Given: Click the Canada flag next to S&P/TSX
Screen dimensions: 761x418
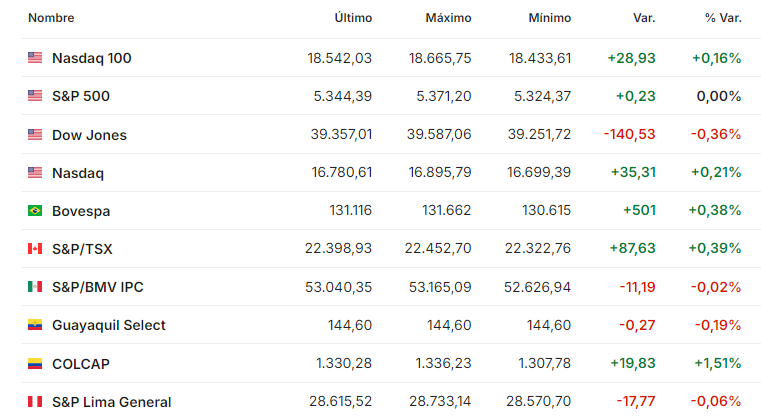Looking at the screenshot, I should click(x=35, y=249).
